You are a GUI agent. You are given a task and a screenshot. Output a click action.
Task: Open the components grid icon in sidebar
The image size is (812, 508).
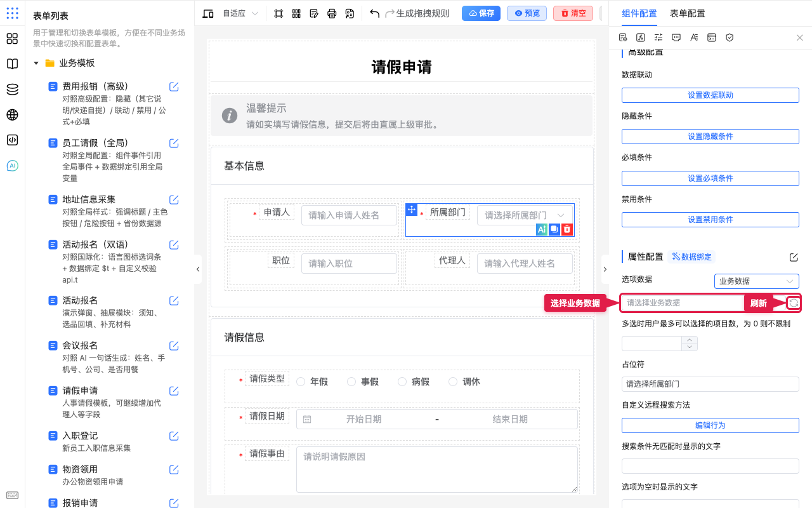coord(12,39)
